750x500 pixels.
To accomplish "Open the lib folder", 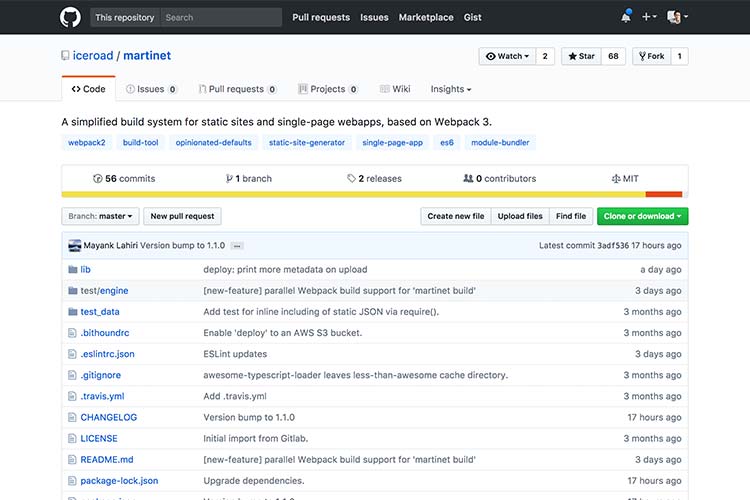I will coord(86,269).
